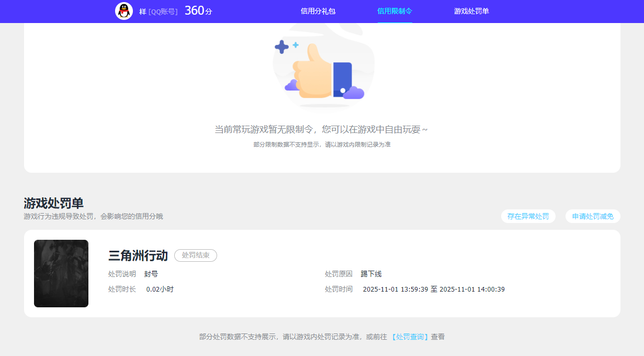Viewport: 644px width, 356px height.
Task: Click the 踢下线 penalty reason text
Action: pyautogui.click(x=370, y=273)
